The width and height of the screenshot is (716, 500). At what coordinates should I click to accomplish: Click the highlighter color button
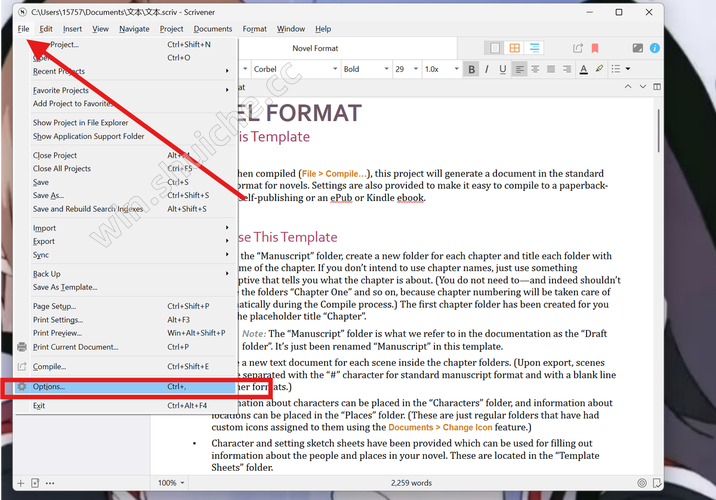(600, 69)
